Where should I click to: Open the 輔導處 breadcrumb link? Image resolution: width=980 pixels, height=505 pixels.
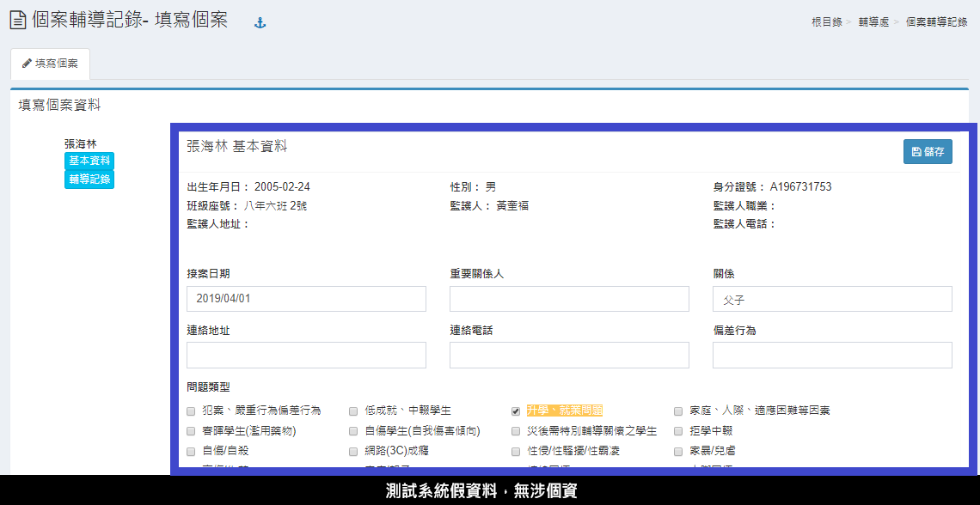[x=873, y=22]
